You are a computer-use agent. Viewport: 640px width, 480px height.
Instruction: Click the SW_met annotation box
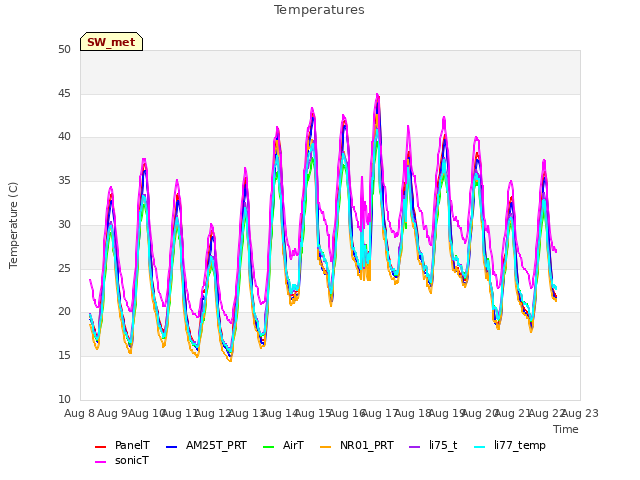tap(111, 42)
